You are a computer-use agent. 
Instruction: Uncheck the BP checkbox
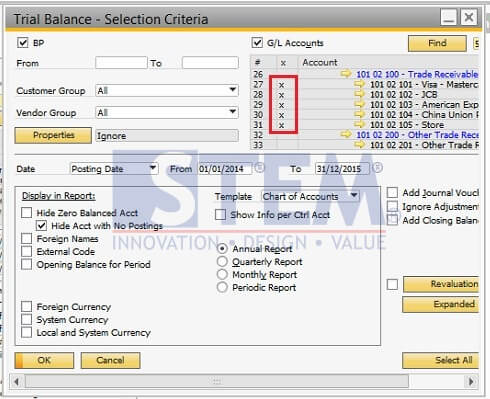click(x=23, y=43)
